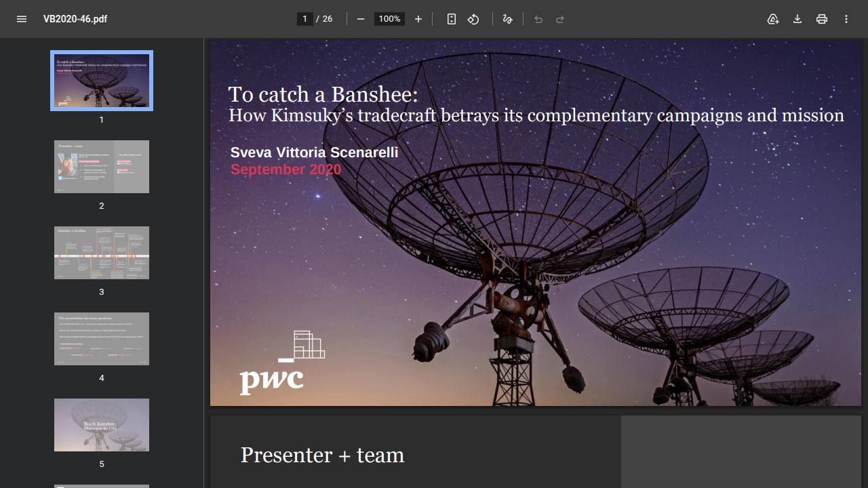Screen dimensions: 868x488
Task: Activate the draw annotation tool
Action: (x=507, y=19)
